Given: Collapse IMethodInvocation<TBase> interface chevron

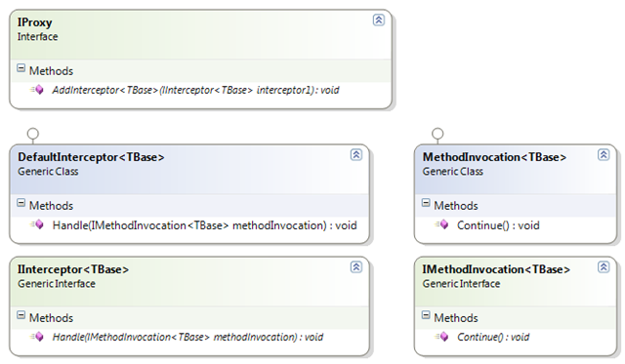Looking at the screenshot, I should (604, 266).
